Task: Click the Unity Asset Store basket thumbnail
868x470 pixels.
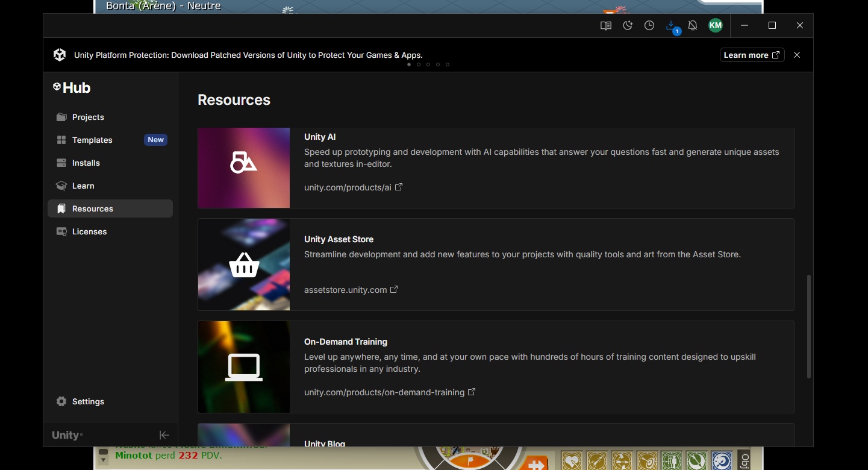Action: 244,265
